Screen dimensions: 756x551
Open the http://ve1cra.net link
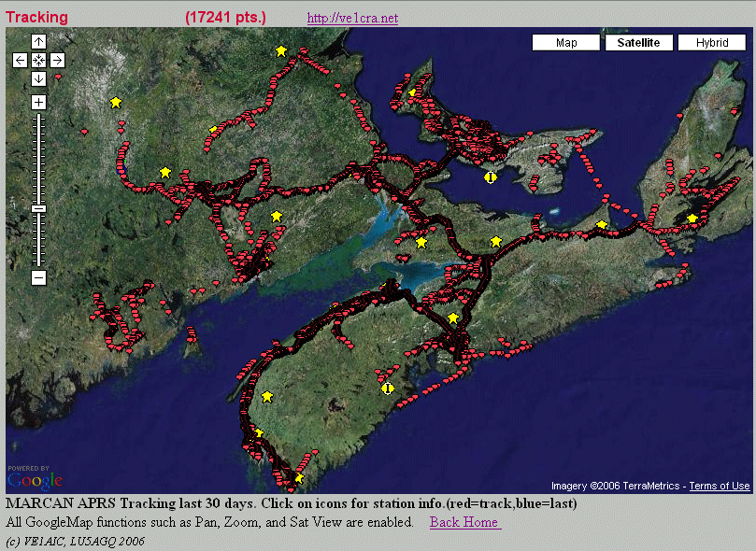(352, 19)
